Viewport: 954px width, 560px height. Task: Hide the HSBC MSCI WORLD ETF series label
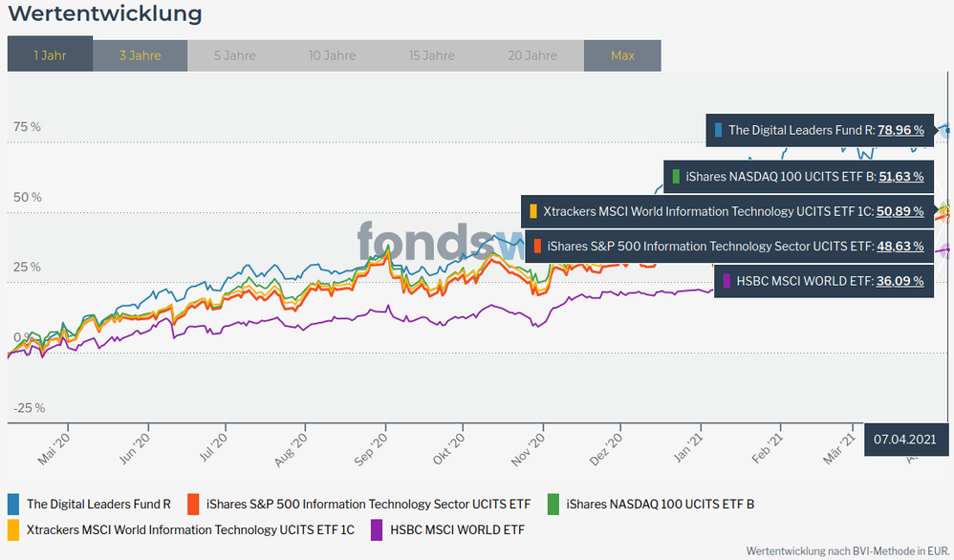[x=457, y=528]
